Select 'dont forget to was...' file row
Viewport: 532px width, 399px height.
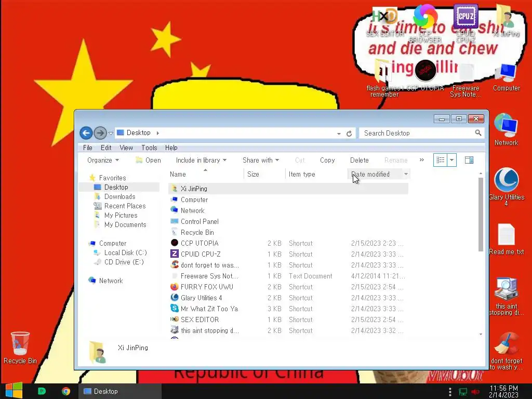(288, 265)
